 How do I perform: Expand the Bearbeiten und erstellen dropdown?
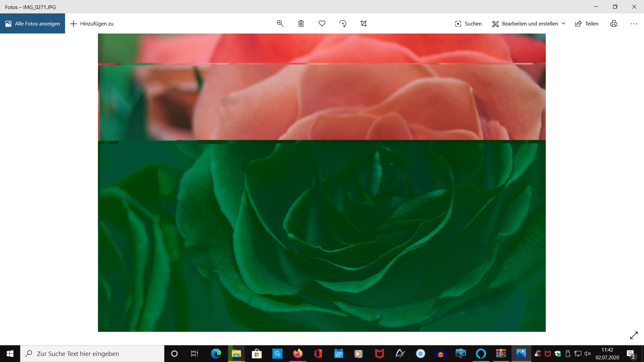coord(564,23)
